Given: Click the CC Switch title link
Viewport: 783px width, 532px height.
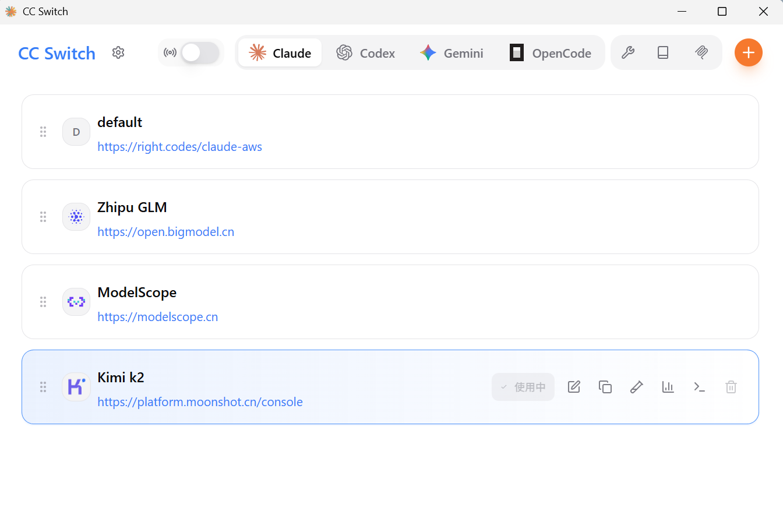Looking at the screenshot, I should [x=57, y=54].
